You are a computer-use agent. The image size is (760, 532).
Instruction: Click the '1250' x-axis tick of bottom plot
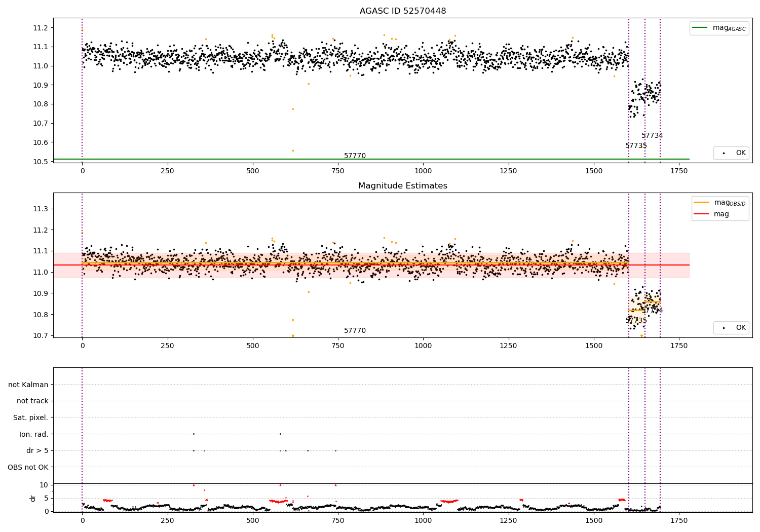point(508,520)
